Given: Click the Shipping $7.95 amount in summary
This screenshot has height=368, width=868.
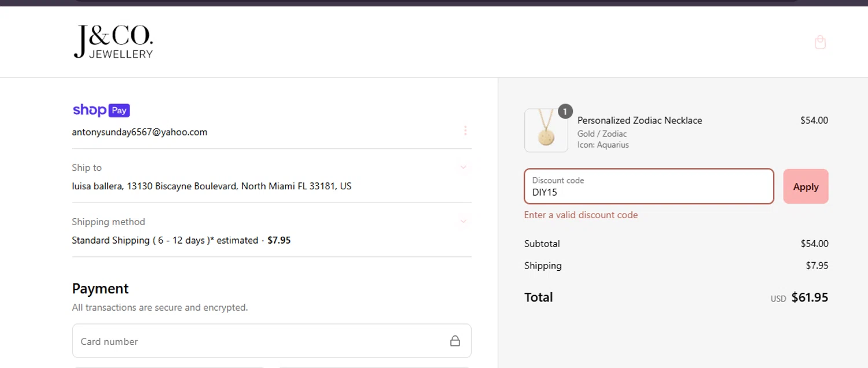Looking at the screenshot, I should 816,266.
